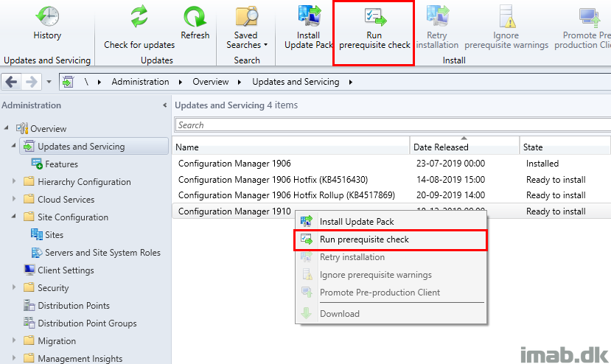Image resolution: width=611 pixels, height=364 pixels.
Task: Collapse Updates and Servicing tree node
Action: tap(14, 145)
